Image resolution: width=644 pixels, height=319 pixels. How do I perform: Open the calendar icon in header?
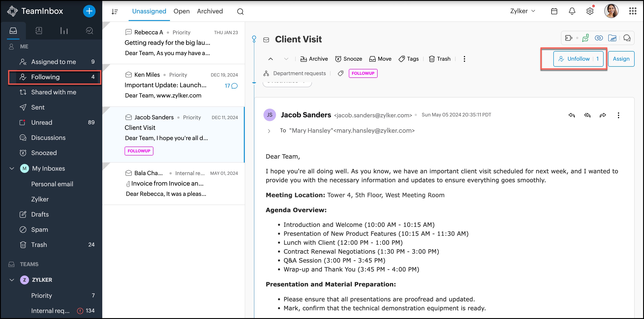554,11
